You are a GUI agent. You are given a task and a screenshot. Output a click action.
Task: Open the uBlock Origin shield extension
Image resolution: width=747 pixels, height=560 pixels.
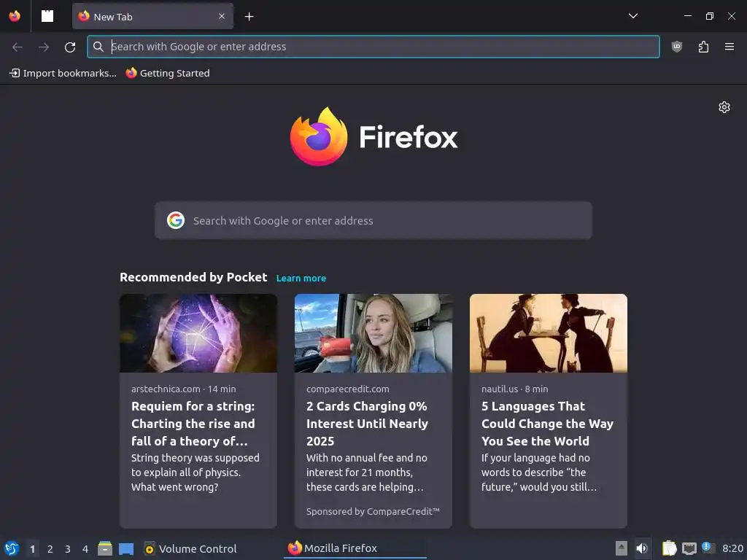point(677,47)
